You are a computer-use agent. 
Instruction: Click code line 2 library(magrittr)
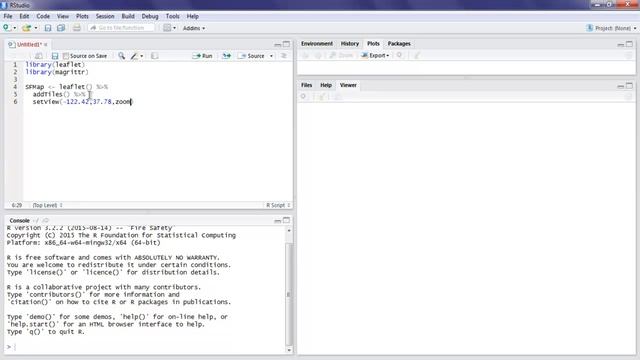[x=57, y=72]
